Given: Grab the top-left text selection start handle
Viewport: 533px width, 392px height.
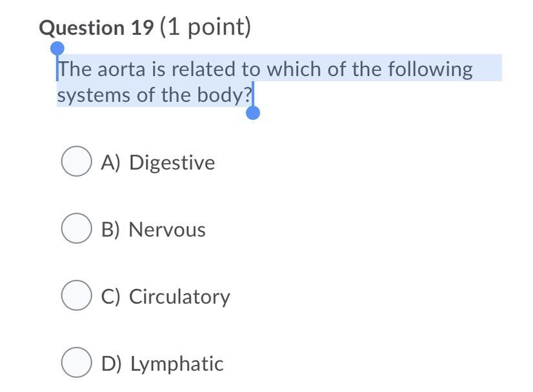Looking at the screenshot, I should [57, 48].
